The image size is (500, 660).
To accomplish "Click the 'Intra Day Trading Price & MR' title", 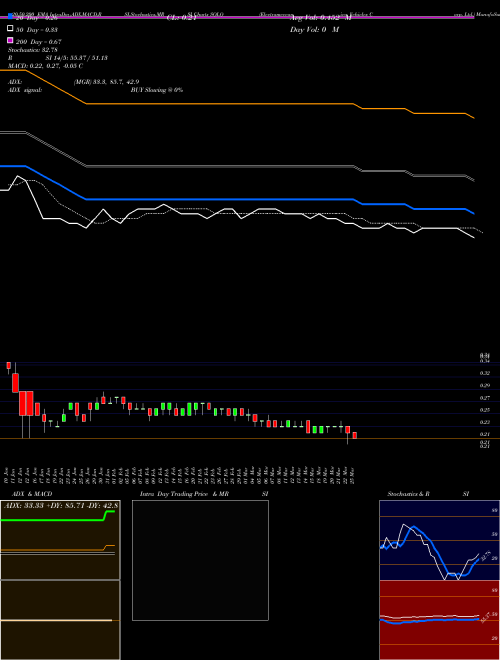I will tap(184, 494).
